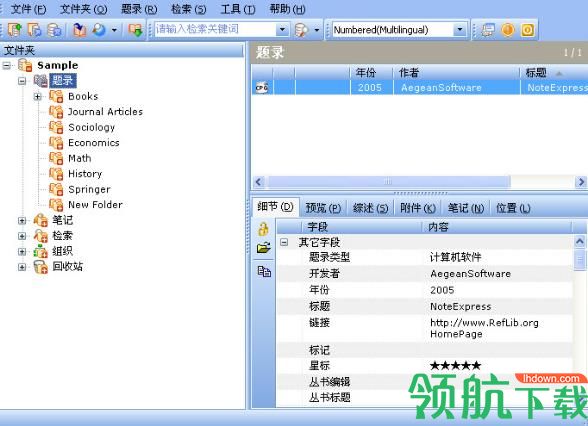Select the Springer folder
The height and width of the screenshot is (426, 588).
(x=89, y=189)
